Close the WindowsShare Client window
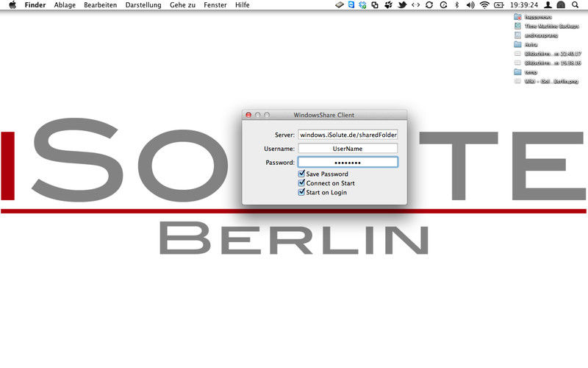This screenshot has width=588, height=368. click(248, 115)
